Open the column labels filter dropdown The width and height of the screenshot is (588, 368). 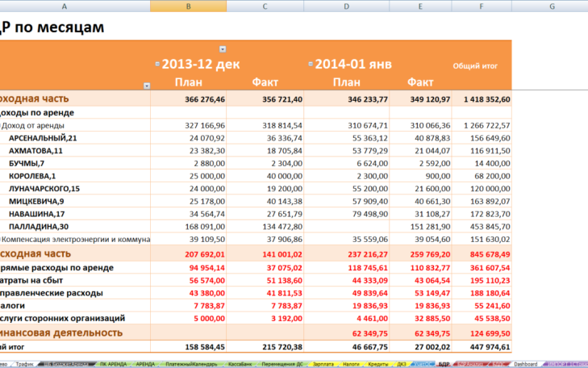pos(223,49)
